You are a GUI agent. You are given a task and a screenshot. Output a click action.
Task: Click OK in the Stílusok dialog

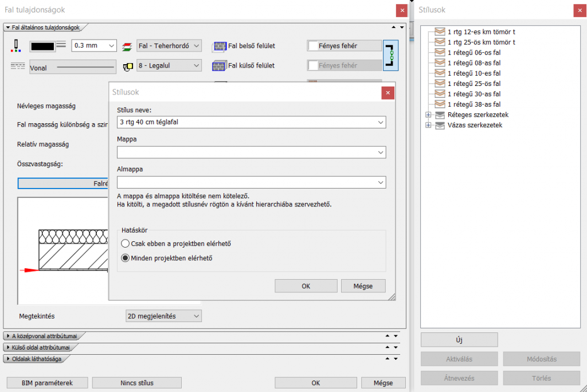pyautogui.click(x=306, y=286)
